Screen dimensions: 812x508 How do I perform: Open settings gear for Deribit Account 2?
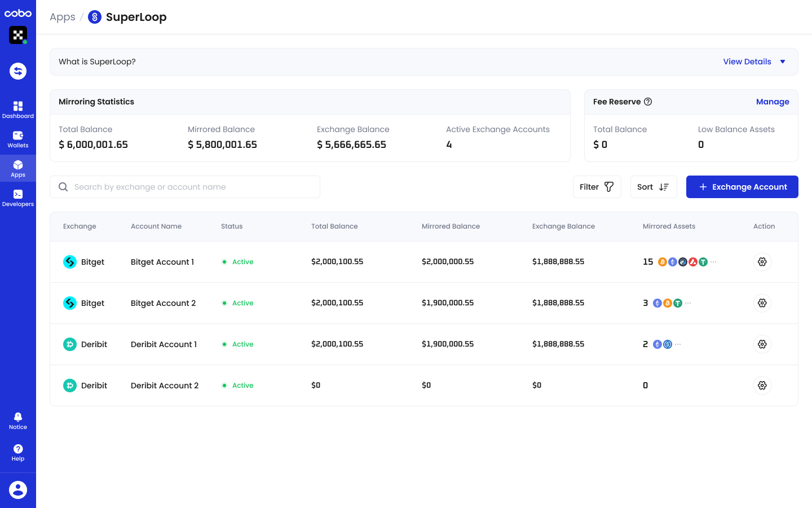click(x=762, y=386)
